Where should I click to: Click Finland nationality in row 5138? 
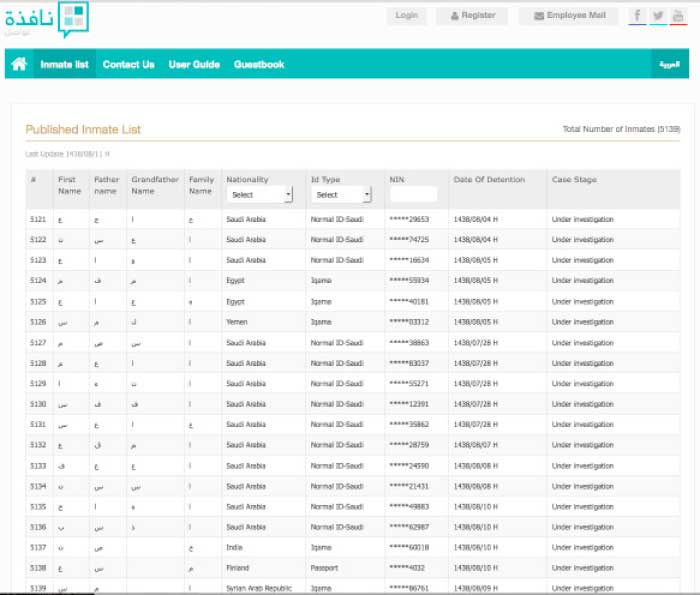pyautogui.click(x=238, y=568)
